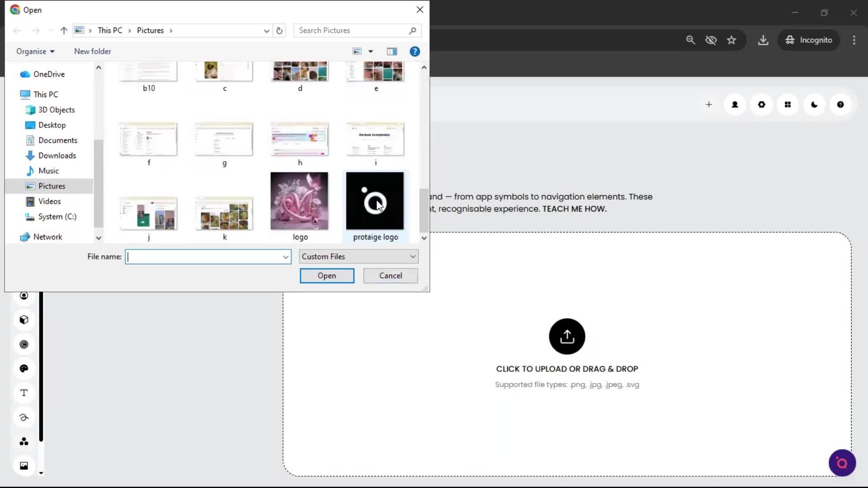Expand the Organise menu in the dialog
868x488 pixels.
coord(35,51)
